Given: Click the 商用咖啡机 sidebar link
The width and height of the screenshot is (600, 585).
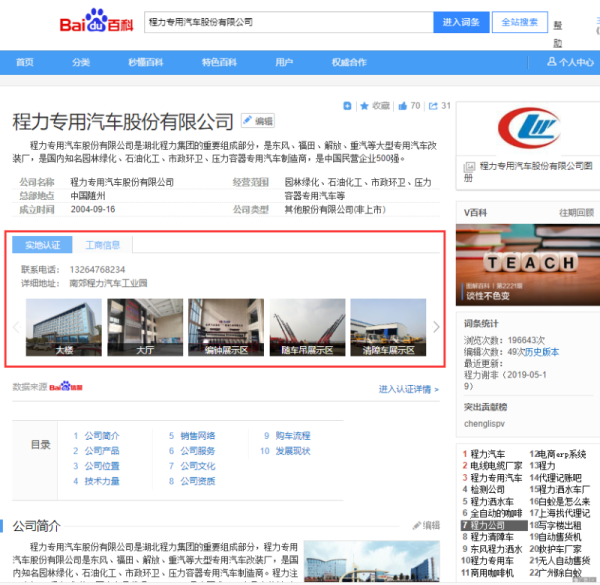Looking at the screenshot, I should click(492, 573).
